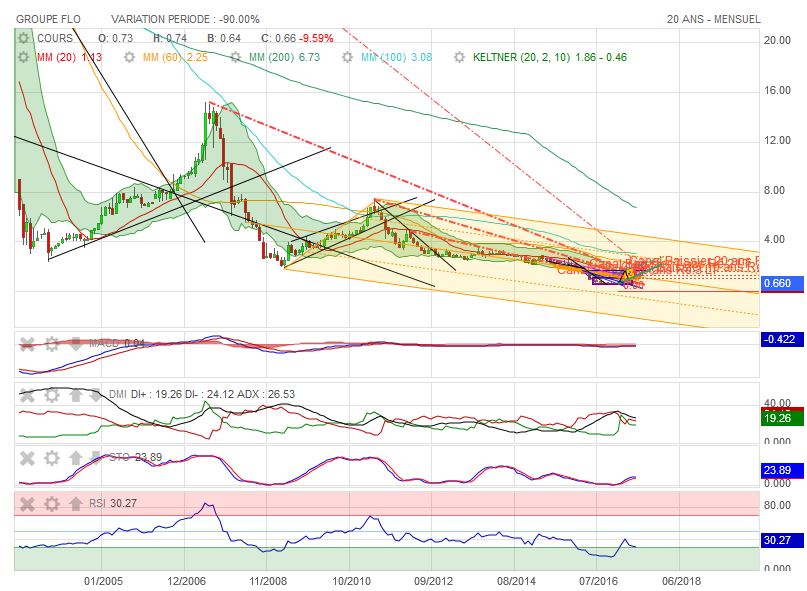Click the blue -0.422 MACD value tag

(782, 339)
